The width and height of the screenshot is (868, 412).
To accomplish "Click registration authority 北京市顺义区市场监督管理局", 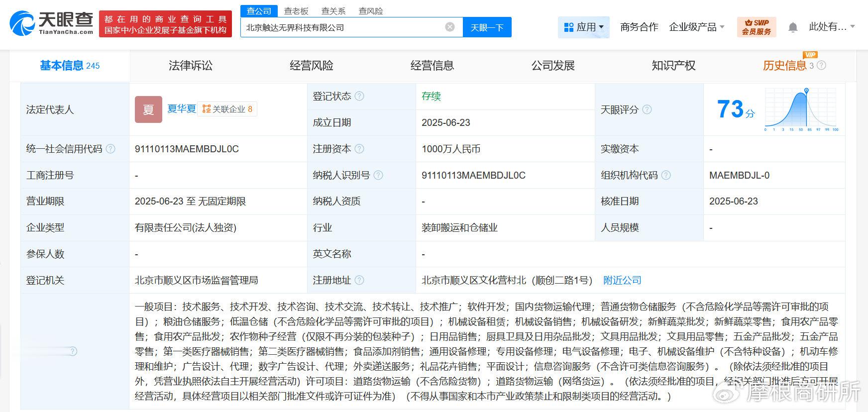I will [196, 280].
